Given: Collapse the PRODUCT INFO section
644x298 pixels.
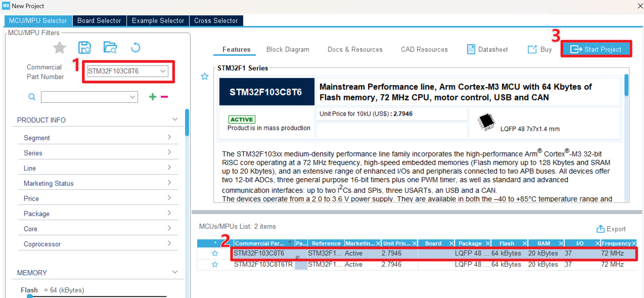Looking at the screenshot, I should pos(175,119).
